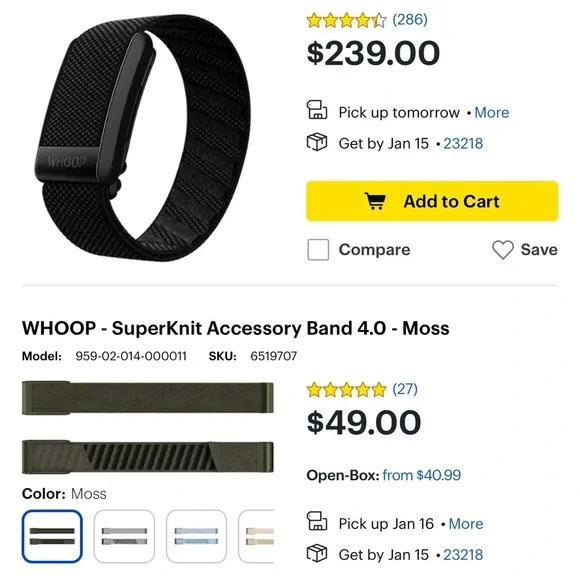Open More options beside Pick up Jan 16
Viewport: 580px width, 580px height.
pyautogui.click(x=466, y=524)
